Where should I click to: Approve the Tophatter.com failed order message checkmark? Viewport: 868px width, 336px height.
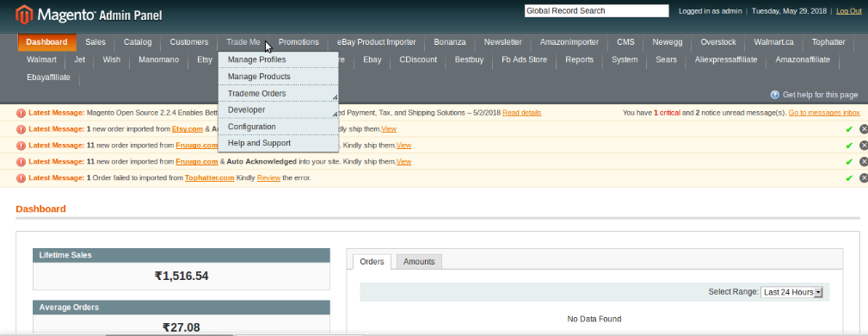tap(849, 178)
